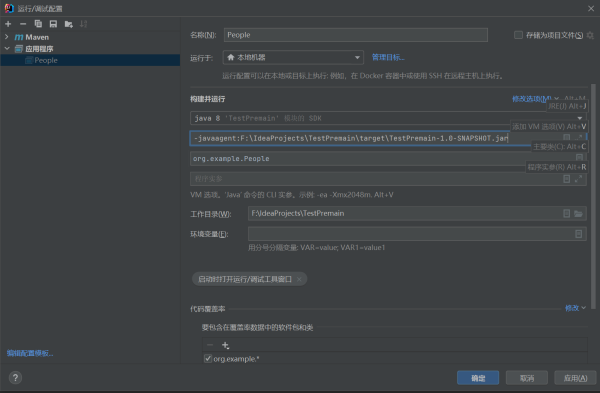Screen dimensions: 600x393
Task: Remove coverage package with minus icon
Action: point(210,345)
